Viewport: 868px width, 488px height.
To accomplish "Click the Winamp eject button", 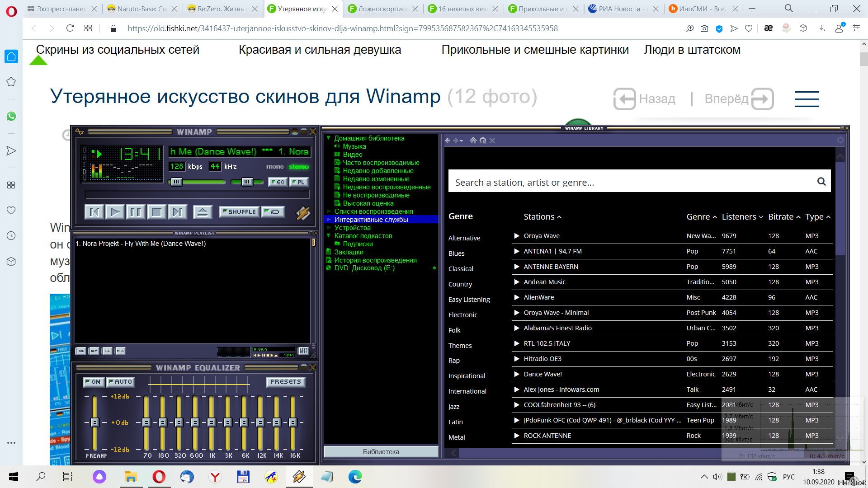I will pos(203,211).
